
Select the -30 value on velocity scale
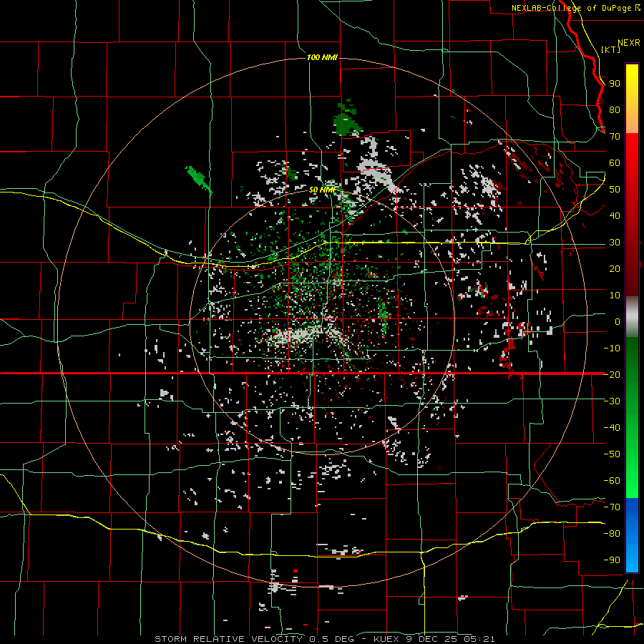tap(612, 401)
